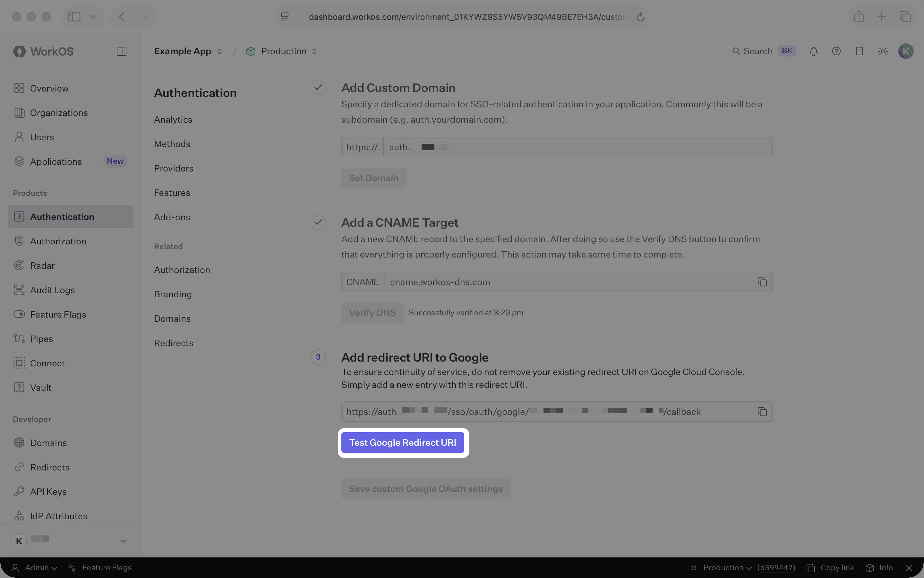
Task: Go forward in browser history
Action: 144,16
